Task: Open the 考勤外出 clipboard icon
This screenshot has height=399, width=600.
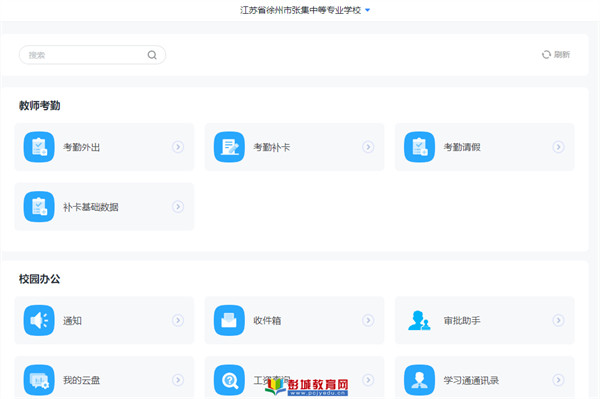Action: 39,147
